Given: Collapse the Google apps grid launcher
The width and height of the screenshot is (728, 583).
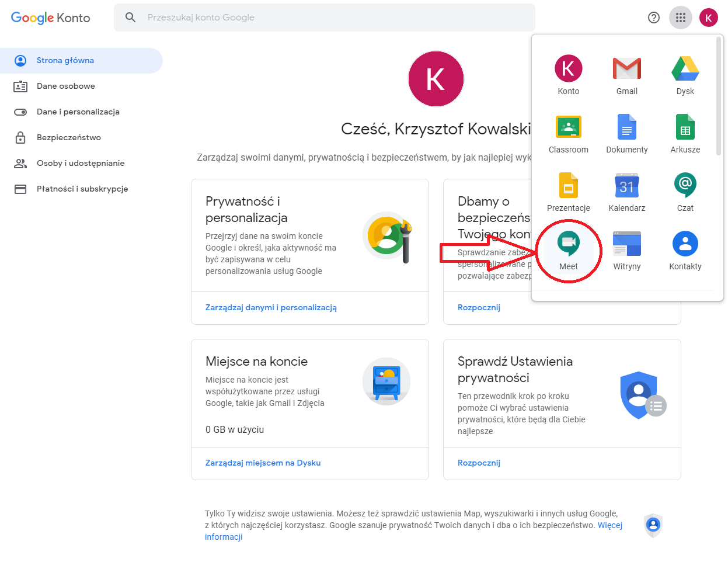Looking at the screenshot, I should tap(680, 18).
